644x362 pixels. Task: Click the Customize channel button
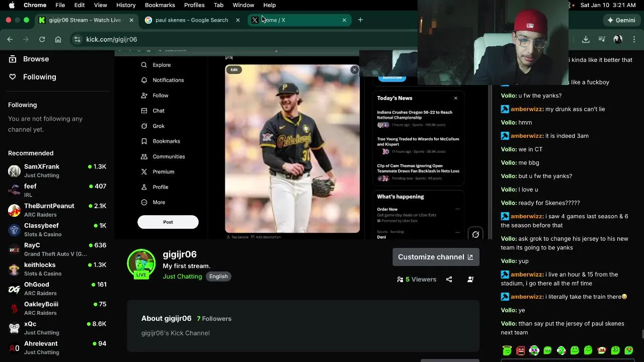[436, 257]
